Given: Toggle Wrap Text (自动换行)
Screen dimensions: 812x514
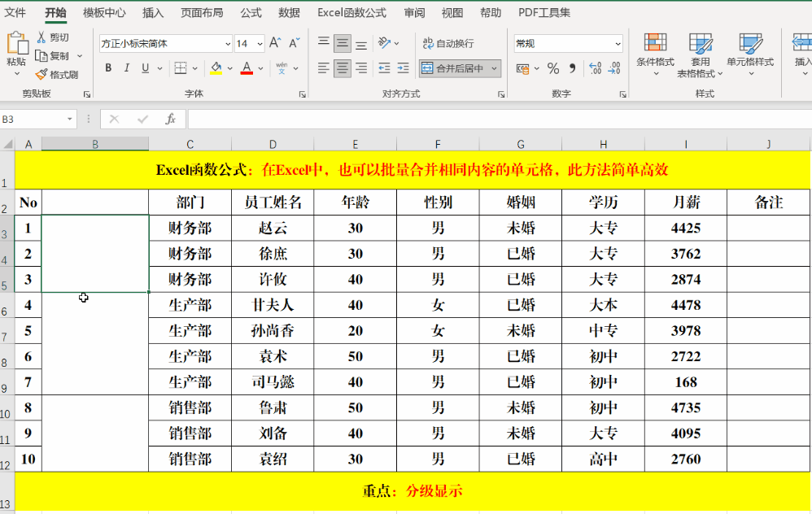Looking at the screenshot, I should (448, 43).
